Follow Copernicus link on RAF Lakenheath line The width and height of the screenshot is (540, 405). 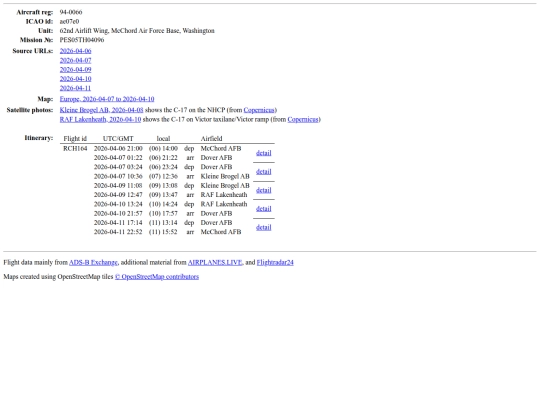tap(303, 120)
